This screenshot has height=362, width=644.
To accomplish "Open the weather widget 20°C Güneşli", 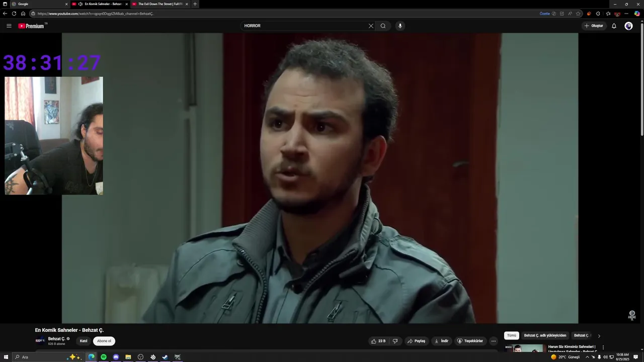I will click(x=566, y=357).
